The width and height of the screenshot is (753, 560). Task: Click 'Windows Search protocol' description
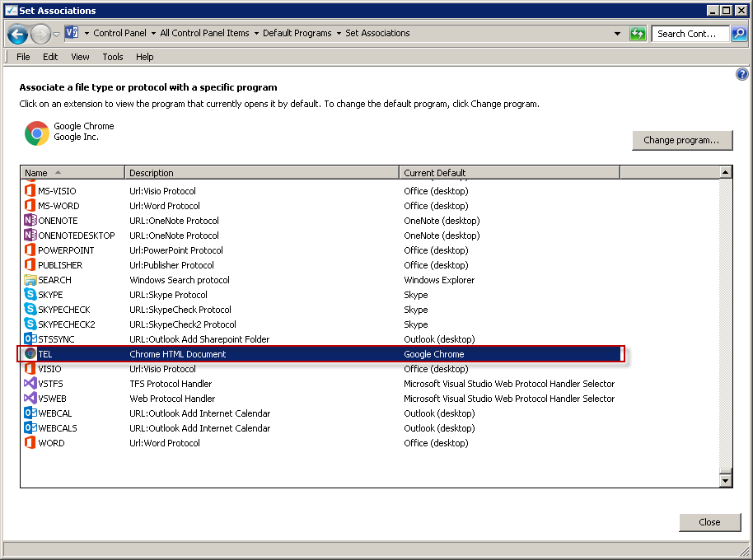point(180,280)
